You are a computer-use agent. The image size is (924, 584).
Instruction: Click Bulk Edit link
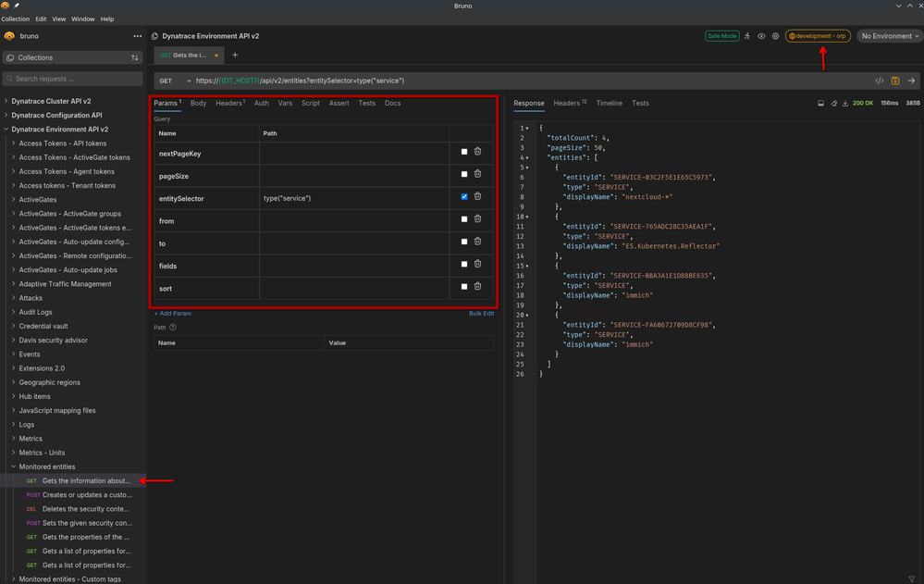pos(482,313)
